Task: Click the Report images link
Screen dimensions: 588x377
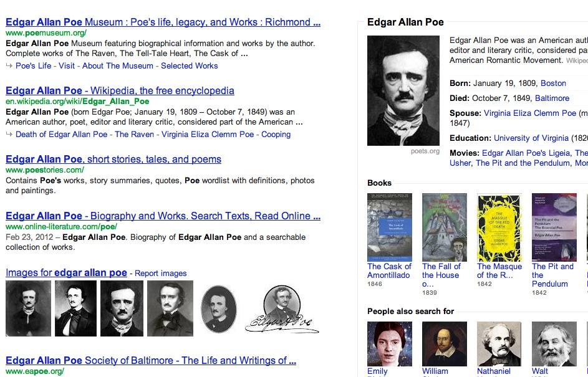Action: (160, 273)
